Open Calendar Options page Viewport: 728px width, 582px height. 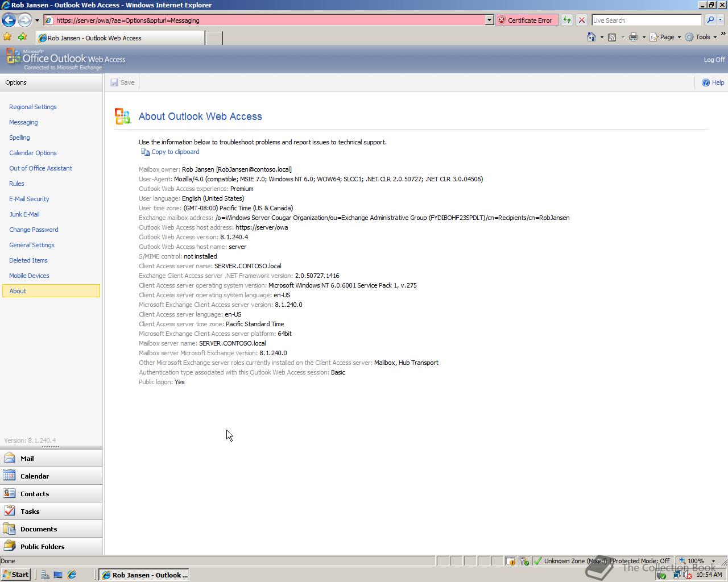coord(33,153)
